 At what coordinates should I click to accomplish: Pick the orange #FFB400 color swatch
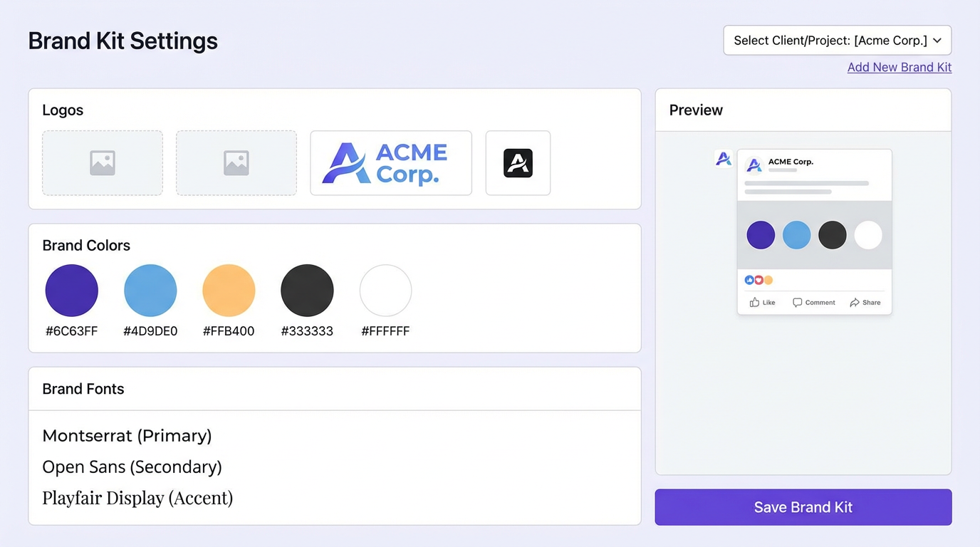click(x=229, y=291)
